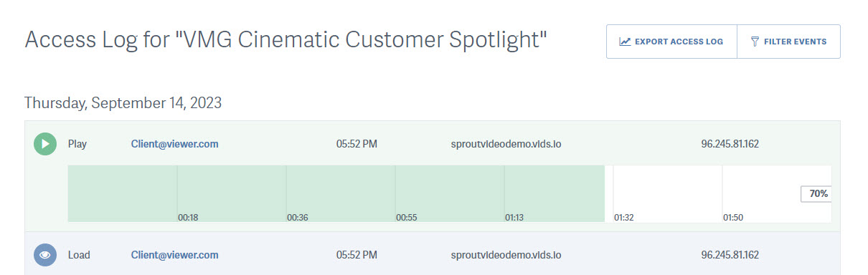Click the blue eye Load event icon
868x275 pixels.
pos(44,255)
